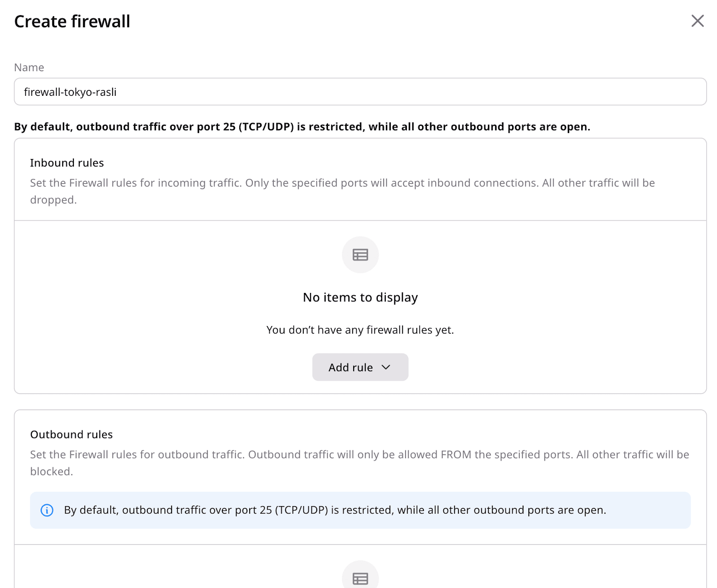Click the Create firewall title

pyautogui.click(x=72, y=21)
